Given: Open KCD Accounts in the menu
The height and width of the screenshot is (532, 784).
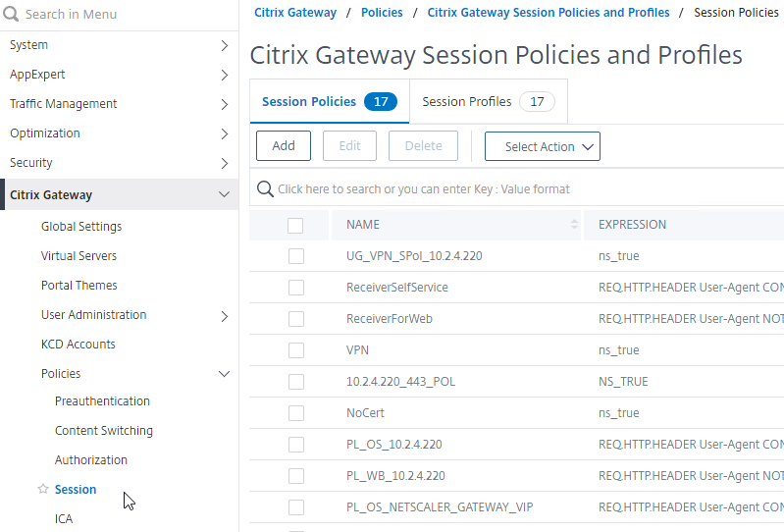Looking at the screenshot, I should [78, 345].
